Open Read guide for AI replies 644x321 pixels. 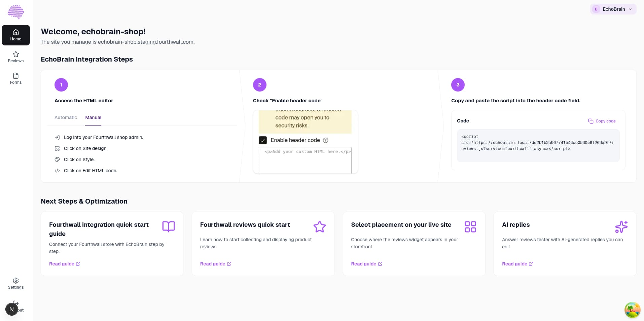click(517, 264)
